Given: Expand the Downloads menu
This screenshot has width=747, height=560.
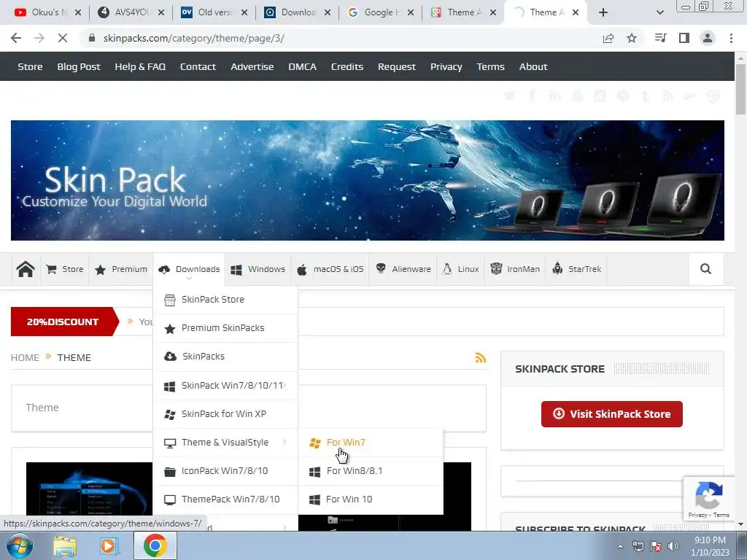Looking at the screenshot, I should [189, 269].
